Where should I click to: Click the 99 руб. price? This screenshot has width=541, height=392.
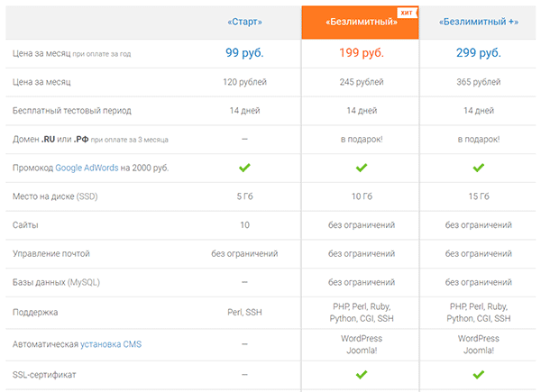click(x=244, y=53)
